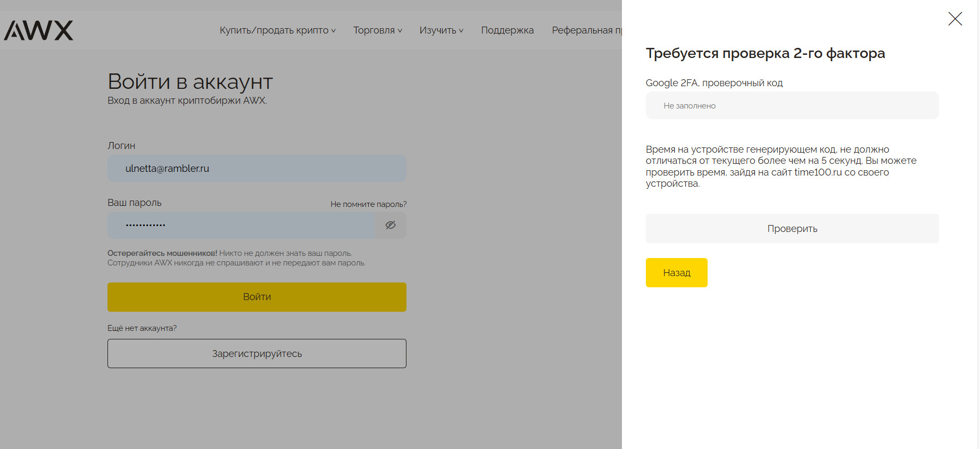
Task: Open the Не помните пароль? link
Action: (x=368, y=204)
